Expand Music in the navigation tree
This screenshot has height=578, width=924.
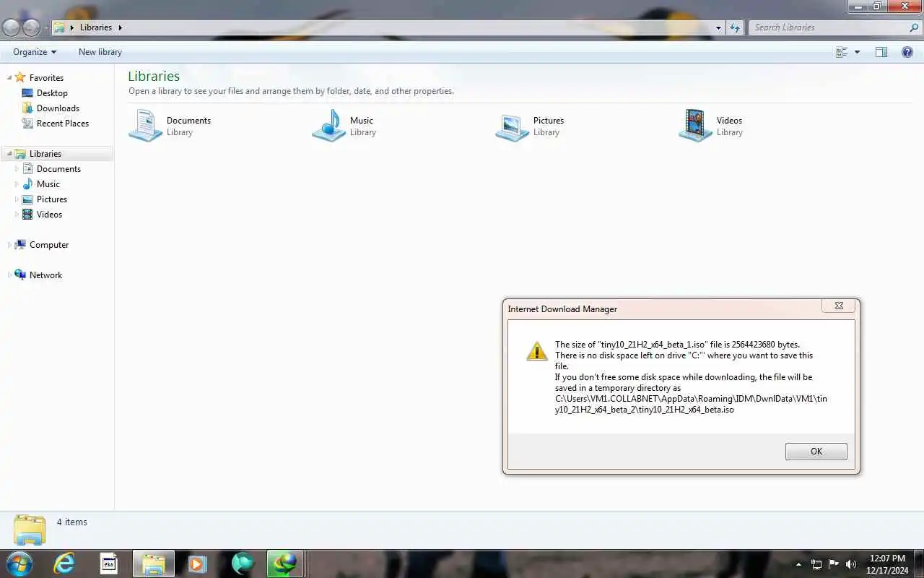[x=17, y=184]
